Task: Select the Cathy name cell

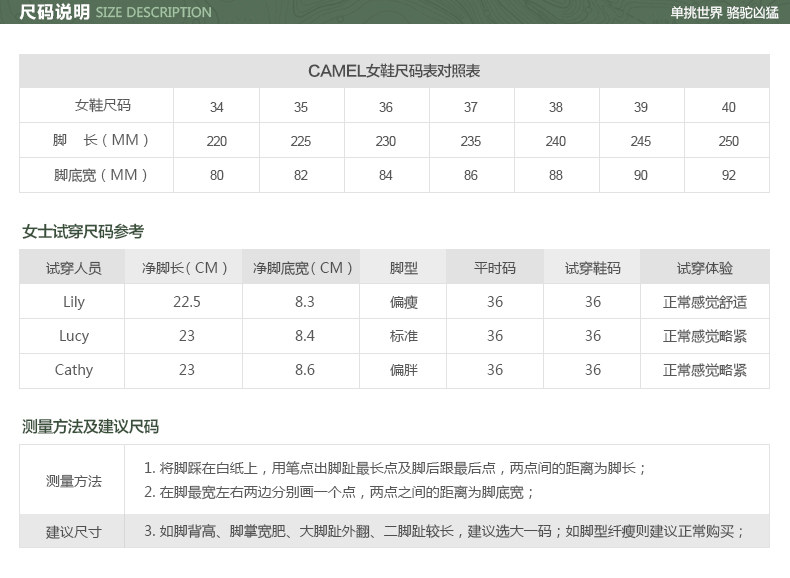Action: 74,370
